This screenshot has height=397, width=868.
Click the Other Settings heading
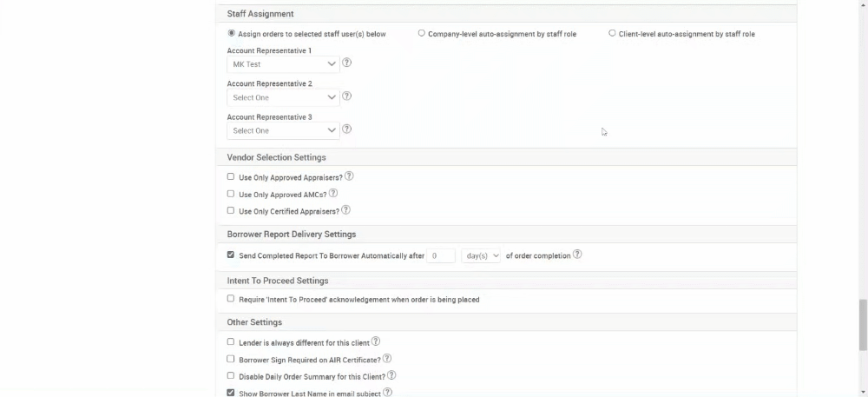pos(254,322)
